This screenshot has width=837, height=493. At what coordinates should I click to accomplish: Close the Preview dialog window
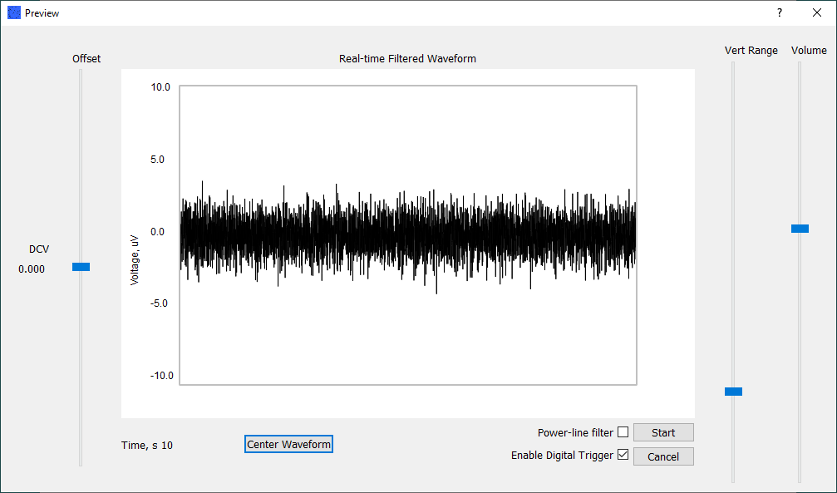815,13
